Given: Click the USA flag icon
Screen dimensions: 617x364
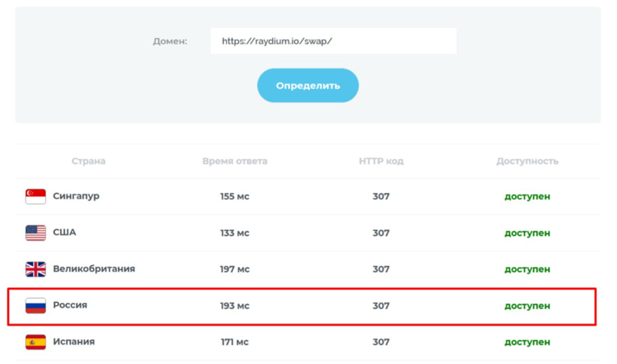Looking at the screenshot, I should pyautogui.click(x=35, y=233).
